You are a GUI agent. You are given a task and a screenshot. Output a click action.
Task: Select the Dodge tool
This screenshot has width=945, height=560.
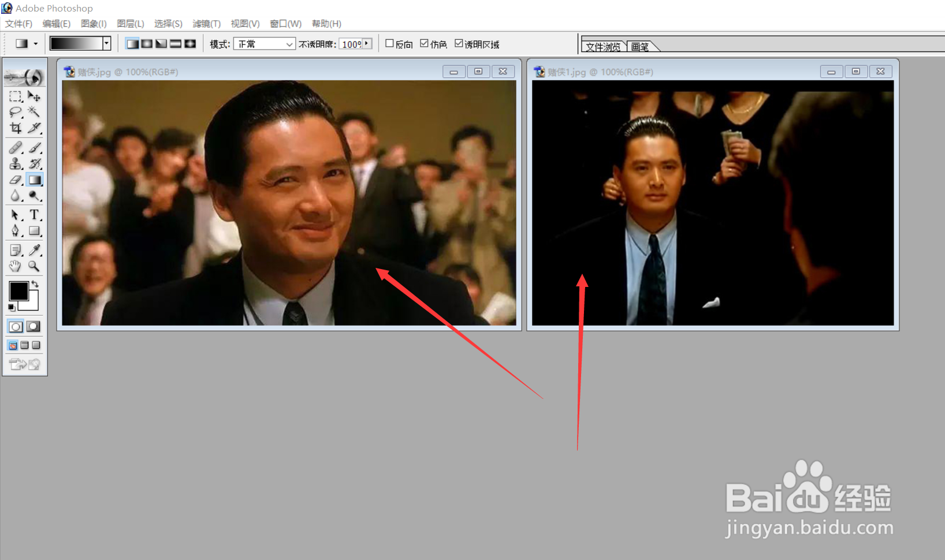click(x=34, y=196)
